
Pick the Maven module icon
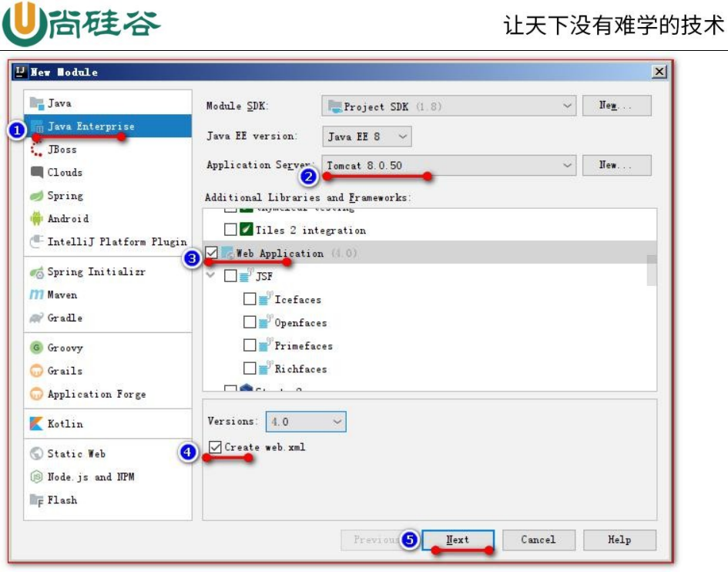[x=37, y=294]
